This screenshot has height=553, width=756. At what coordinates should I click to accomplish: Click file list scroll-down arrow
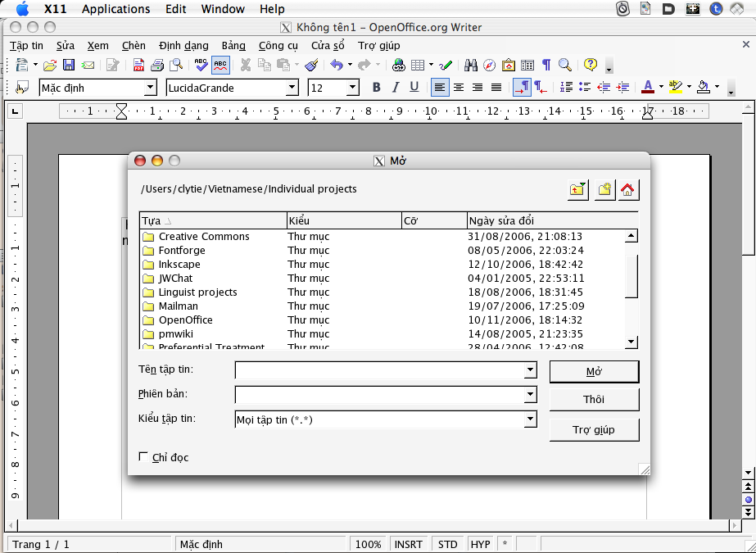(x=632, y=342)
